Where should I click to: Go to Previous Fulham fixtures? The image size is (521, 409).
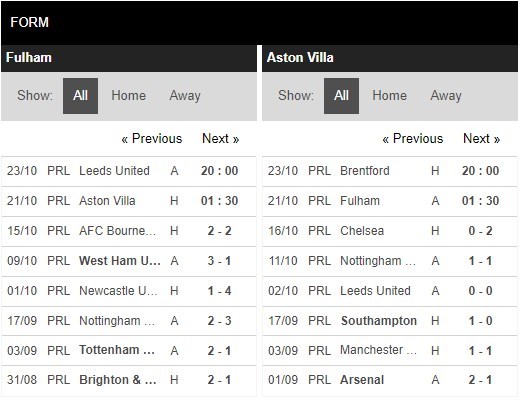(x=152, y=138)
